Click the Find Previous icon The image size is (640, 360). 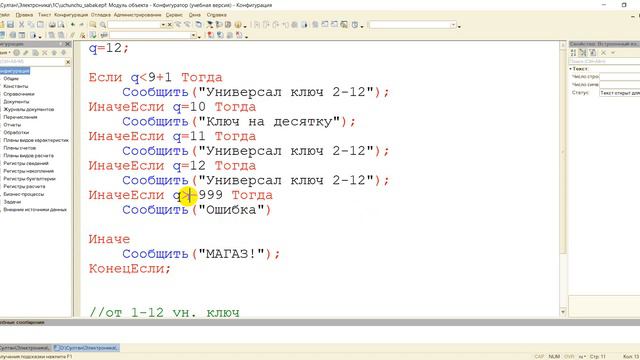pyautogui.click(x=187, y=24)
